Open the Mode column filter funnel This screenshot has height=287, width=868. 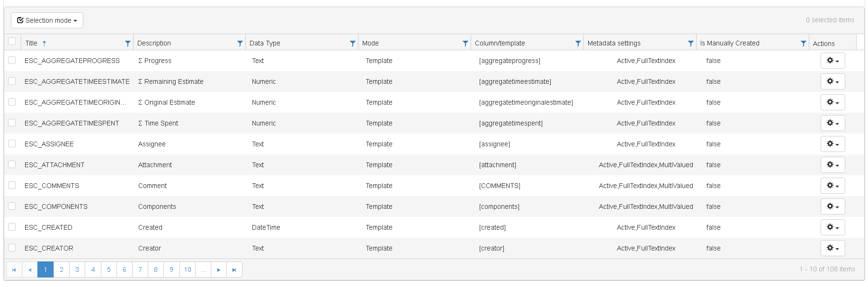(465, 44)
